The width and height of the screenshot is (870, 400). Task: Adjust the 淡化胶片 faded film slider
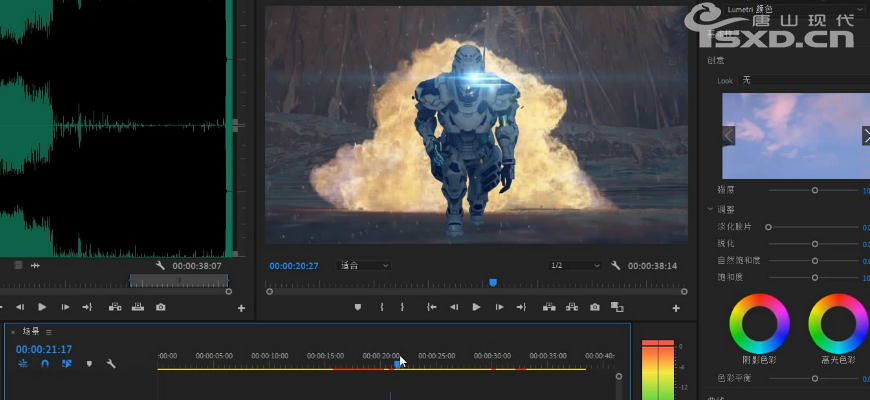click(x=768, y=227)
